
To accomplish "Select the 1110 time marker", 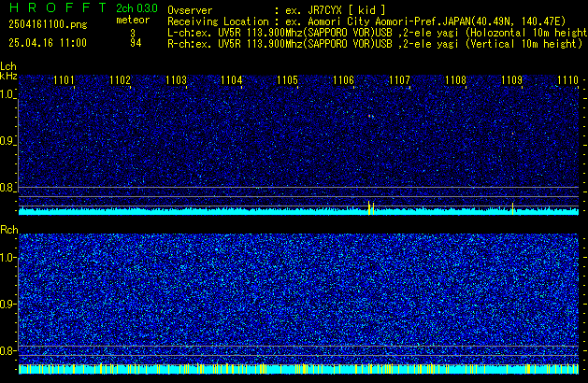I will [567, 80].
